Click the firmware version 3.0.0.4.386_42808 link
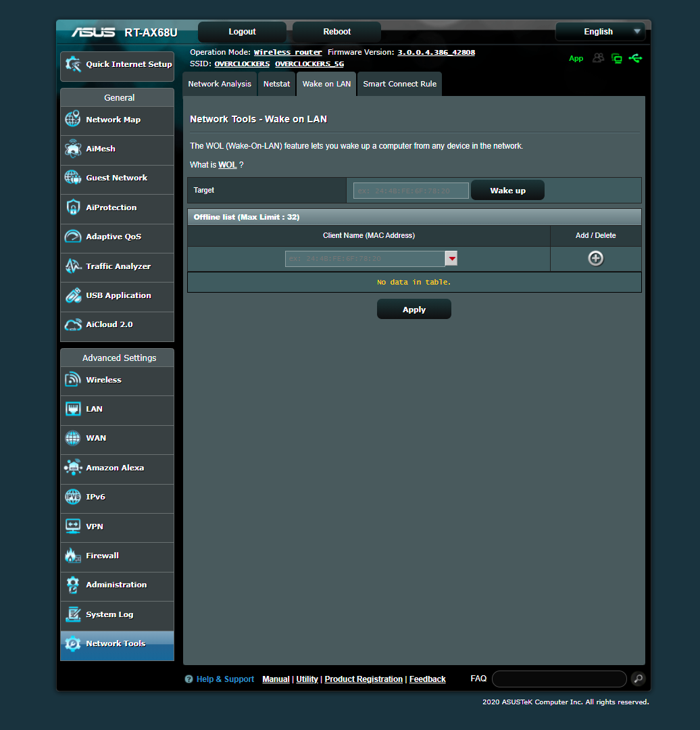This screenshot has width=700, height=730. (x=436, y=52)
